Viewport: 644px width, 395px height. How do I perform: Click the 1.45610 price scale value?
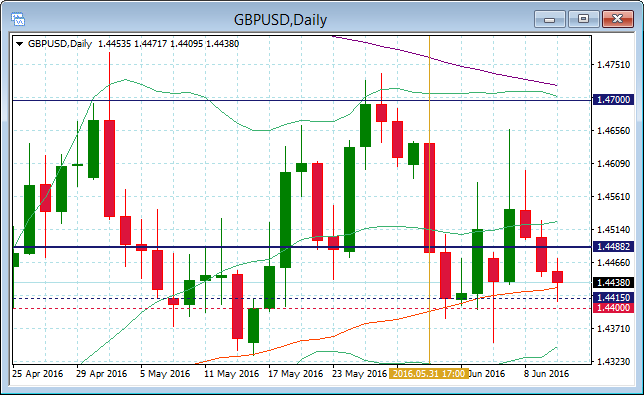[x=613, y=196]
